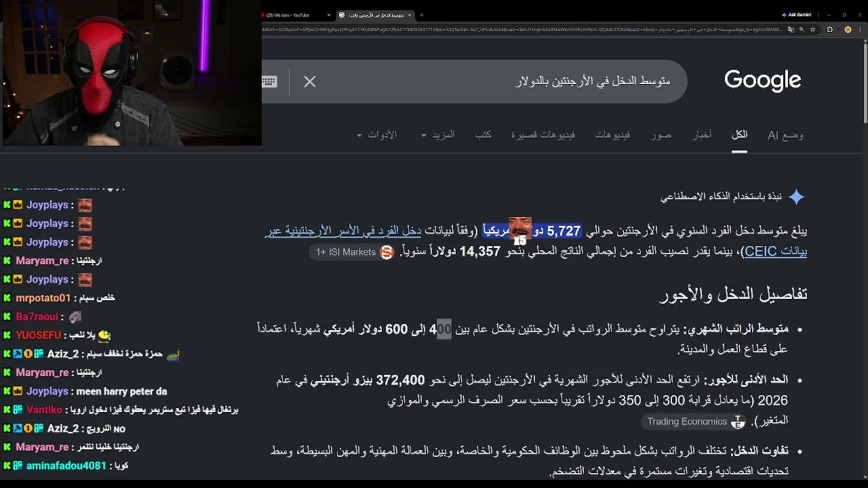Click the 14,357 GDP per capita figure
This screenshot has height=488, width=868.
[480, 251]
